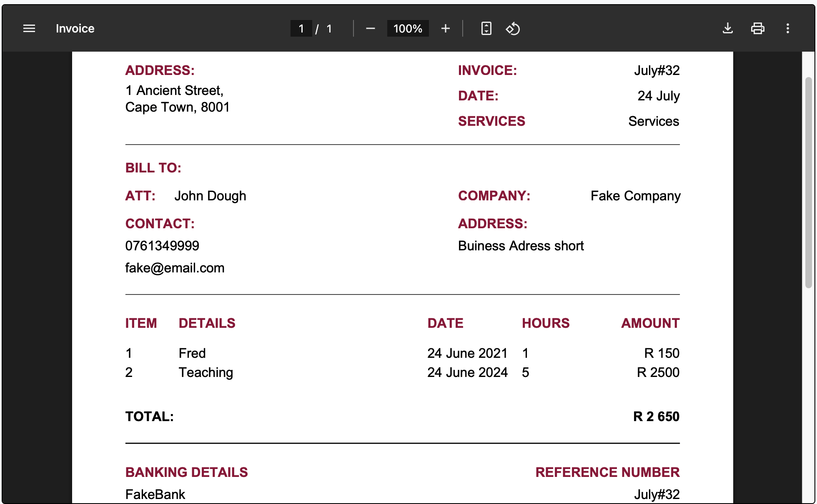This screenshot has height=504, width=817.
Task: Toggle fit-to-page view
Action: [x=486, y=28]
